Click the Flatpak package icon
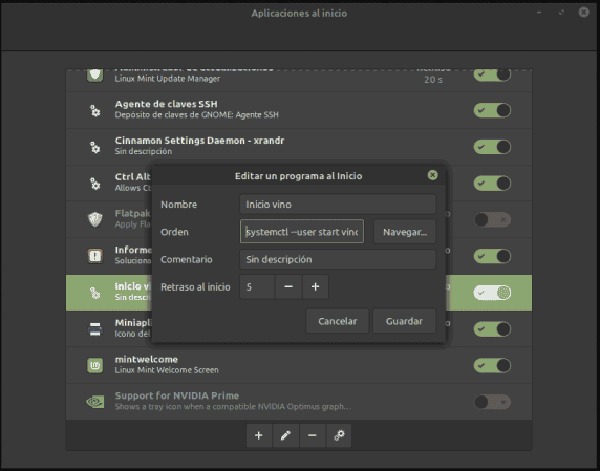 tap(95, 220)
